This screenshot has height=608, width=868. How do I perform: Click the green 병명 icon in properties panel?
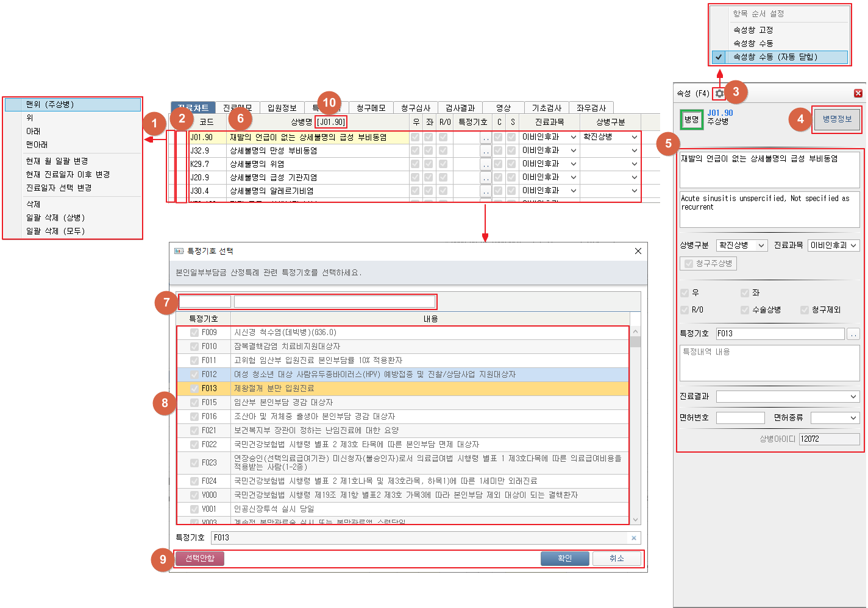pos(691,119)
